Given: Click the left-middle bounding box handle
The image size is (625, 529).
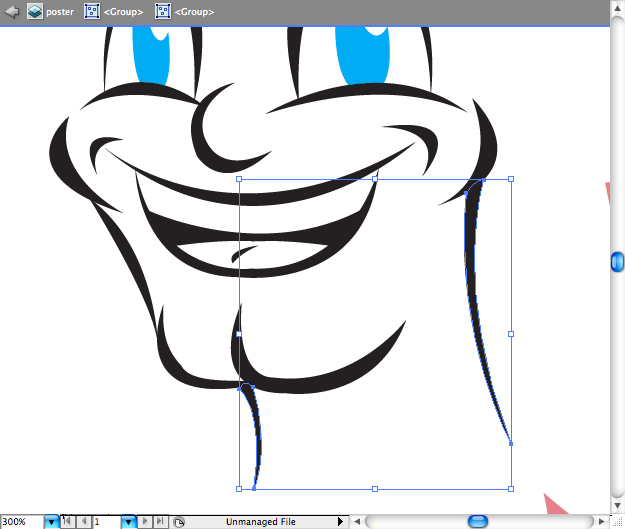Looking at the screenshot, I should [x=239, y=334].
